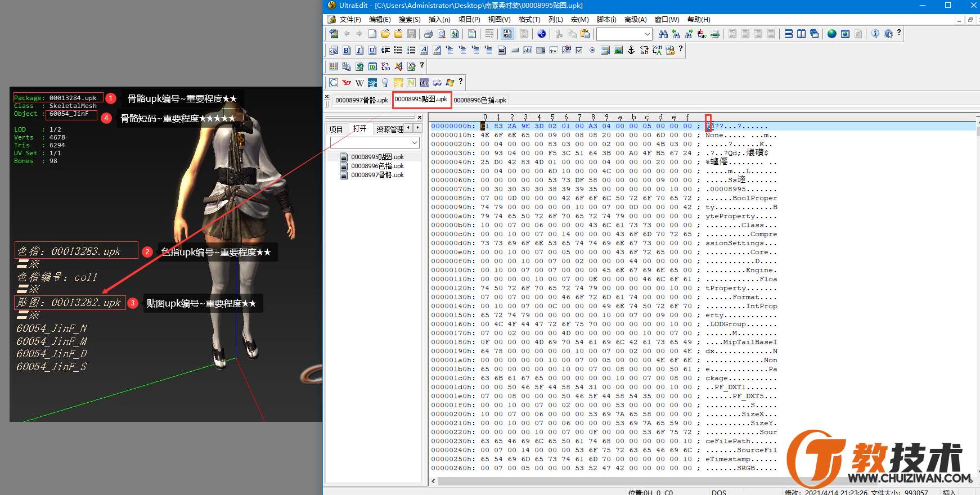Screen dimensions: 980x495
Task: Select 00008996色指.upk in file list
Action: (377, 166)
